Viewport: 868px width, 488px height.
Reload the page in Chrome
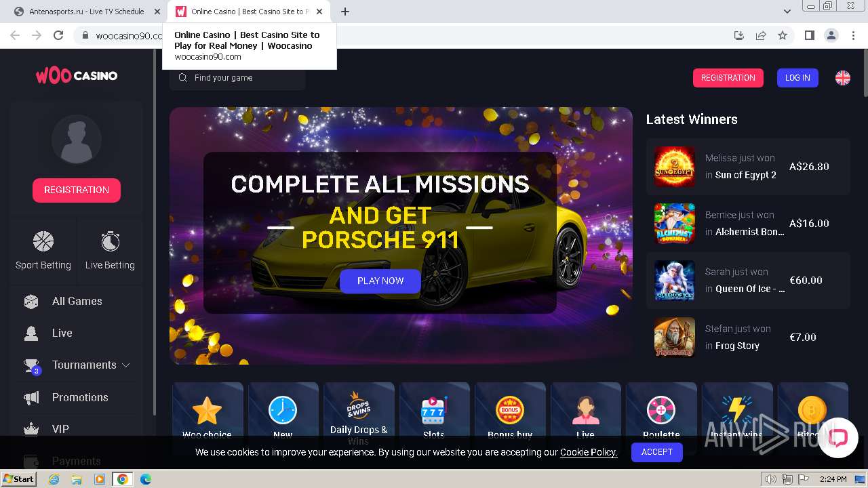click(58, 35)
